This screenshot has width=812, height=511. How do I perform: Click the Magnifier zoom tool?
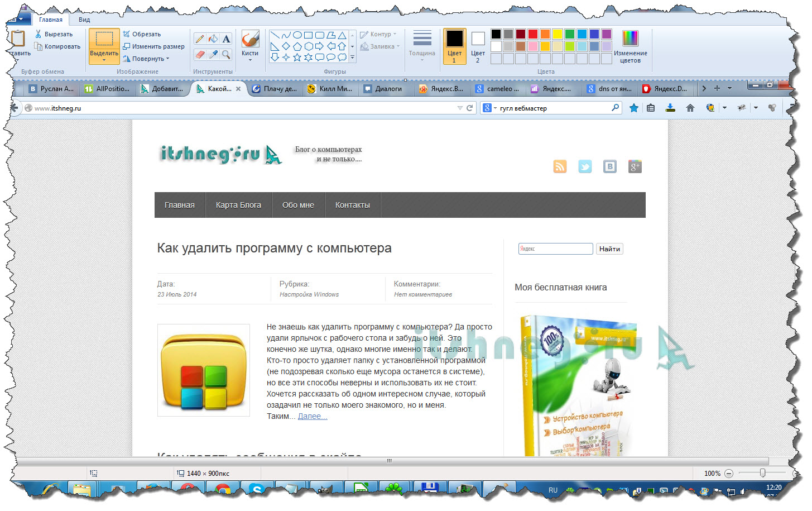coord(226,54)
